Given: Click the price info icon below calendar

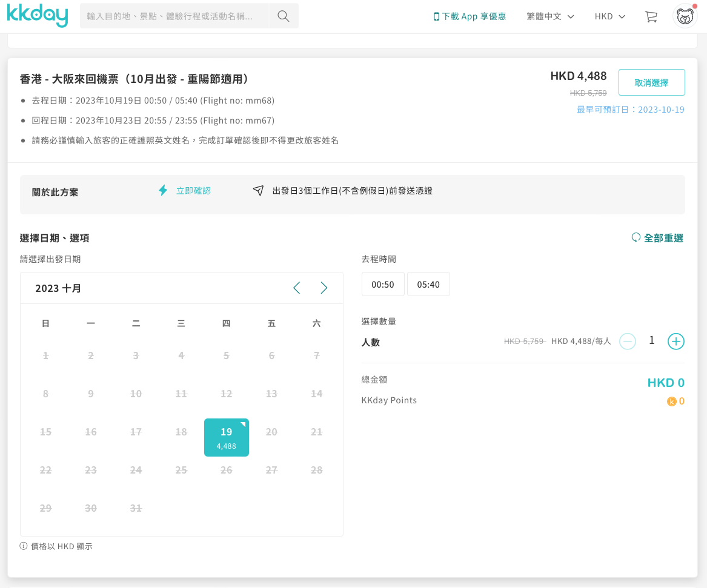Looking at the screenshot, I should click(24, 546).
